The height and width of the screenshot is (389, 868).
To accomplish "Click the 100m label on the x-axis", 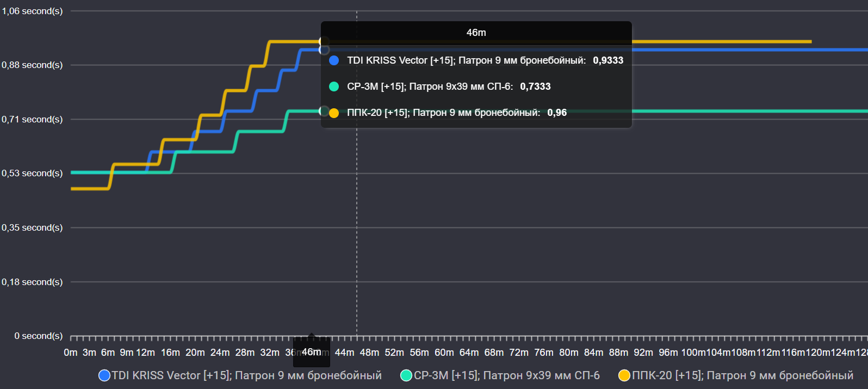I will pos(693,353).
